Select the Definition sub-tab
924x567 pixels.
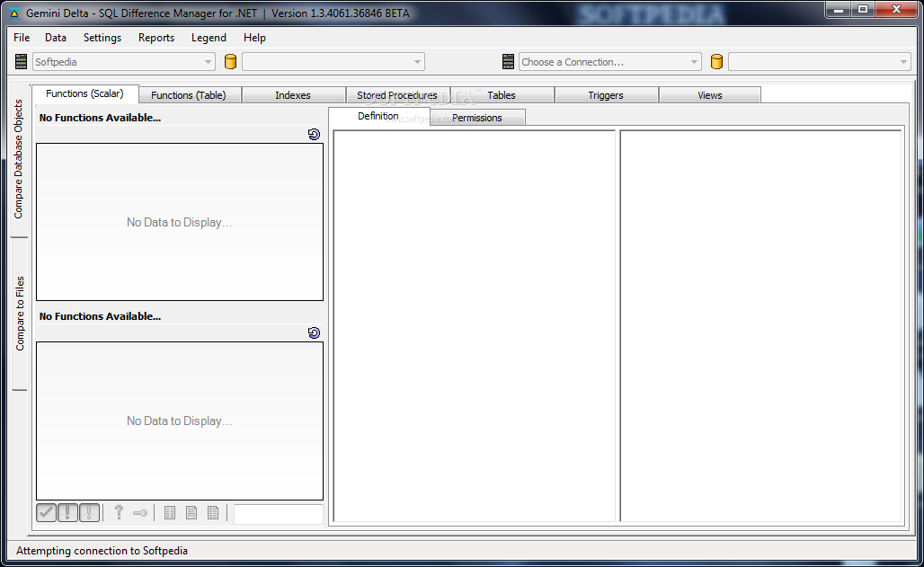click(378, 116)
